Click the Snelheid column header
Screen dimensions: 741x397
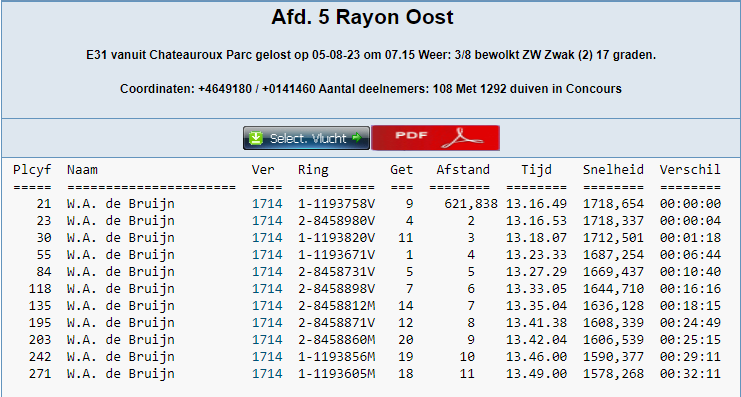613,170
